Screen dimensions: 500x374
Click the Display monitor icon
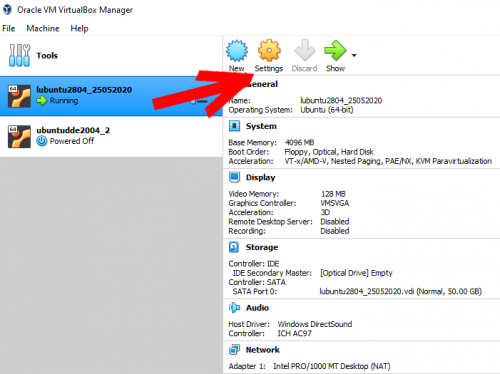click(234, 177)
